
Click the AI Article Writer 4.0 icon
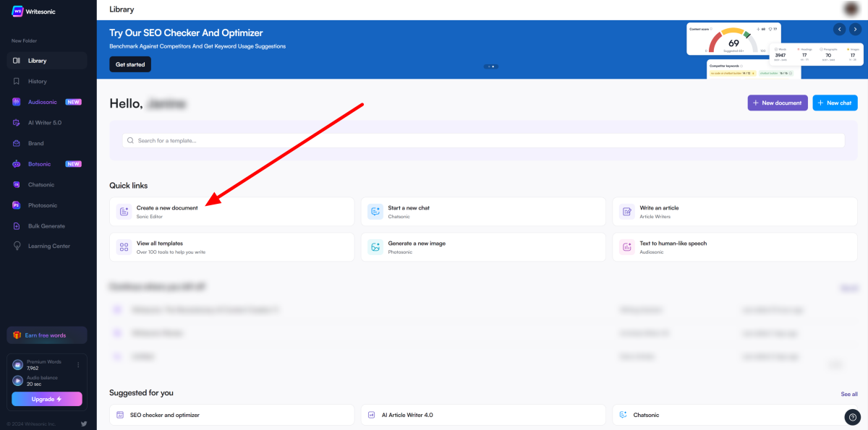372,415
